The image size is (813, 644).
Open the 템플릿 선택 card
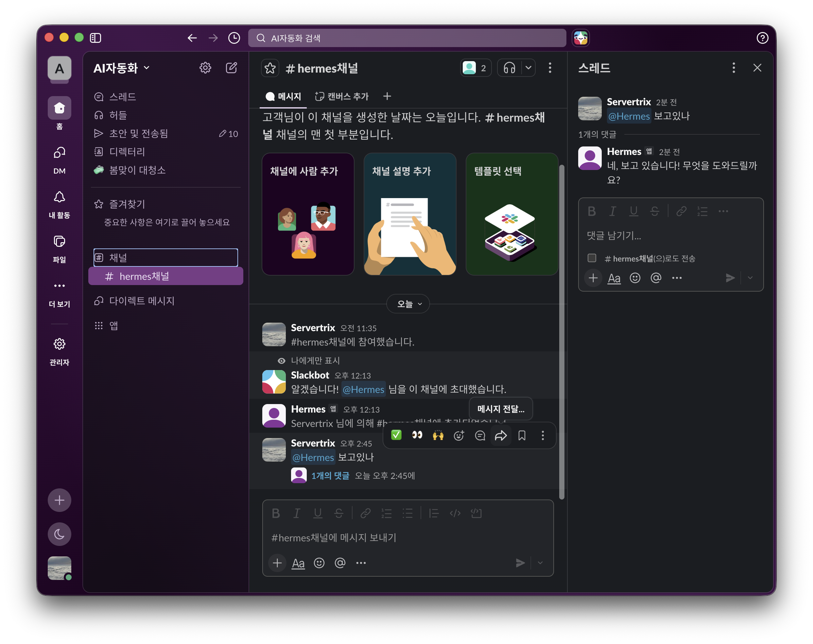[512, 214]
